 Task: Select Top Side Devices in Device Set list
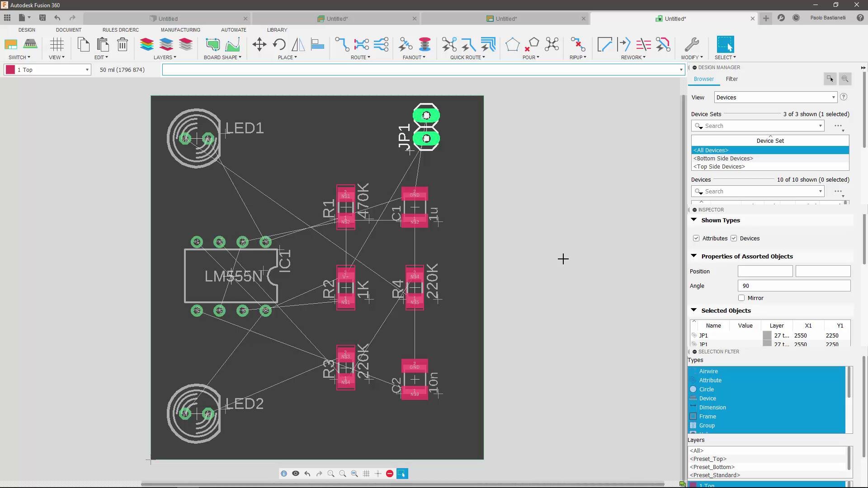[719, 166]
